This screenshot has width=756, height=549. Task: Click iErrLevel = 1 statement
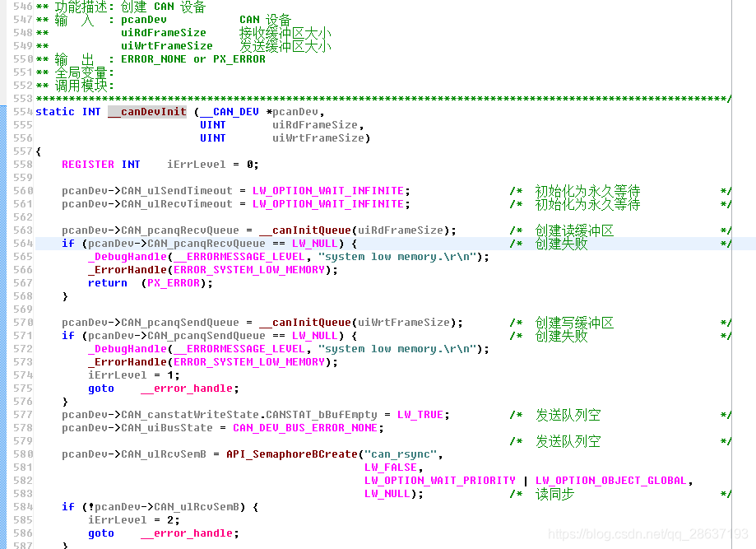click(x=133, y=375)
